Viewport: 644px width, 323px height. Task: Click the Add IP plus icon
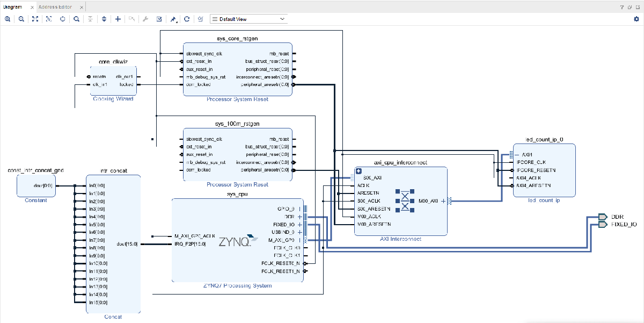click(118, 19)
